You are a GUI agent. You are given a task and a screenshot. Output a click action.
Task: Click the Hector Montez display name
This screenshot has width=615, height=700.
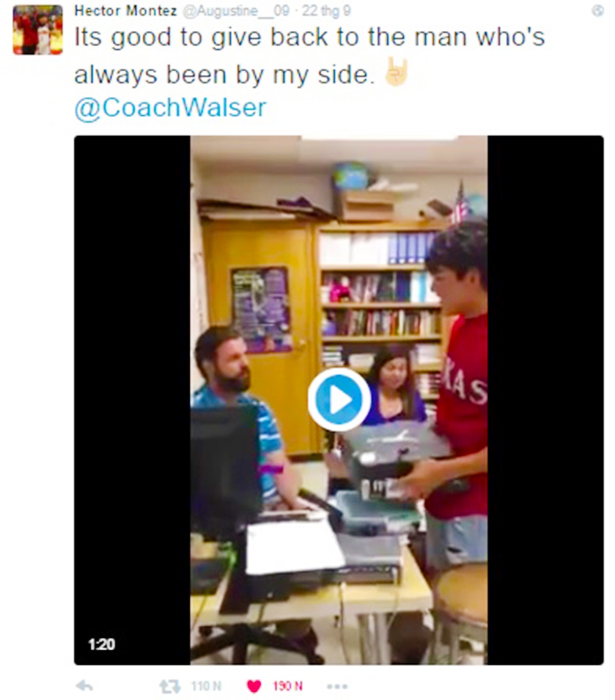(x=126, y=11)
